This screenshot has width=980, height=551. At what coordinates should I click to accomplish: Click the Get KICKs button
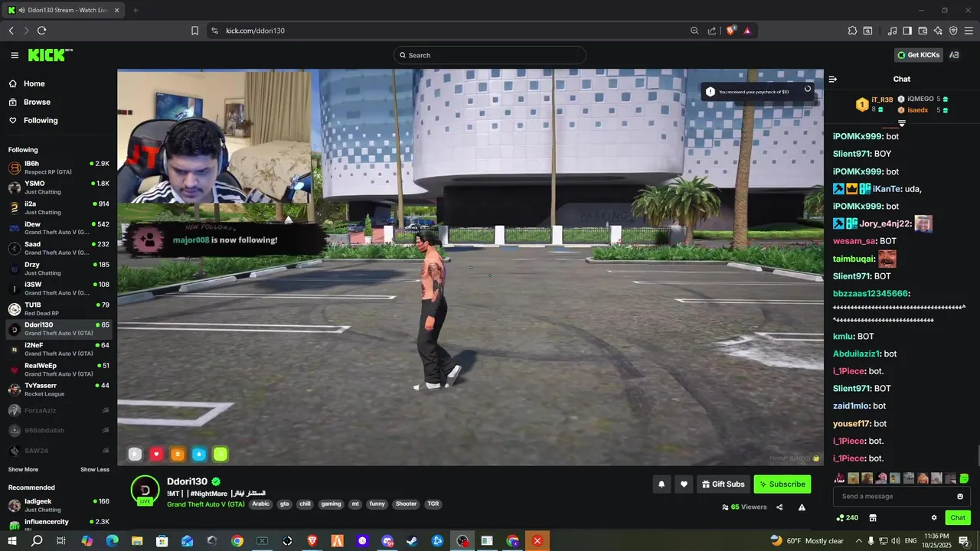click(x=918, y=55)
